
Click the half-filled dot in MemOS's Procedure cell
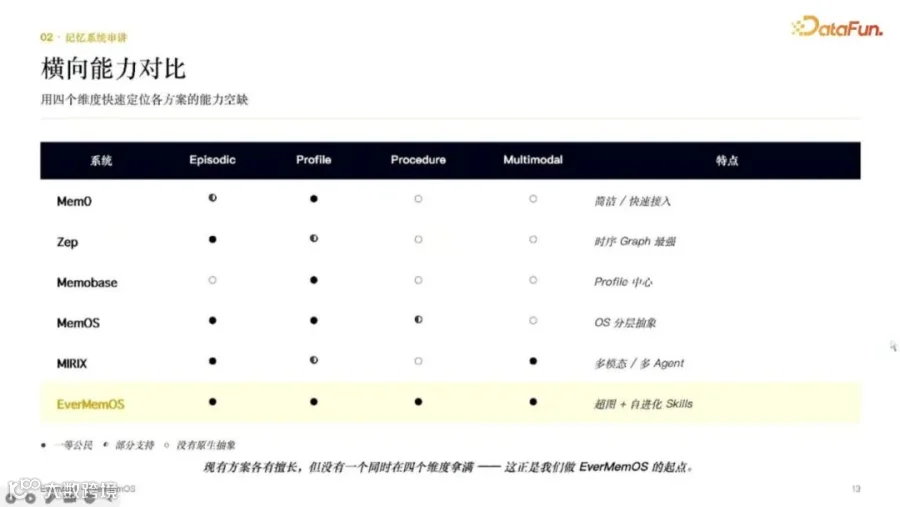(418, 320)
